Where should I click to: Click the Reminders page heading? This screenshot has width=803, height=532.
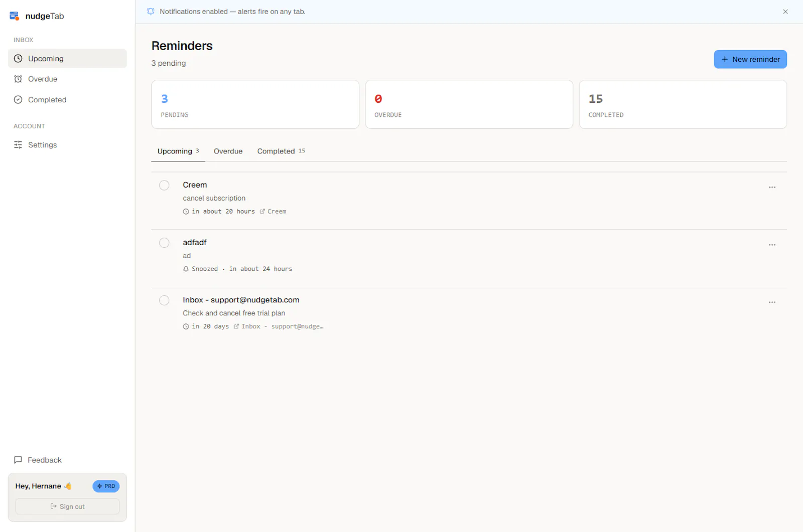[182, 46]
